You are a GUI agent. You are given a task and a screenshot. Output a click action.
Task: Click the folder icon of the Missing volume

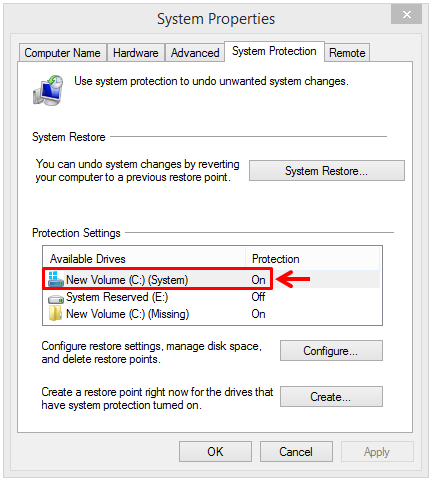click(55, 314)
